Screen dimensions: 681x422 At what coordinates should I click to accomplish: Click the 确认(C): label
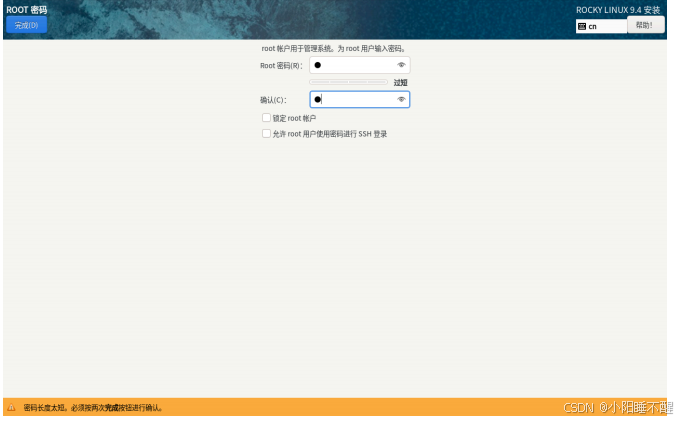pos(273,100)
